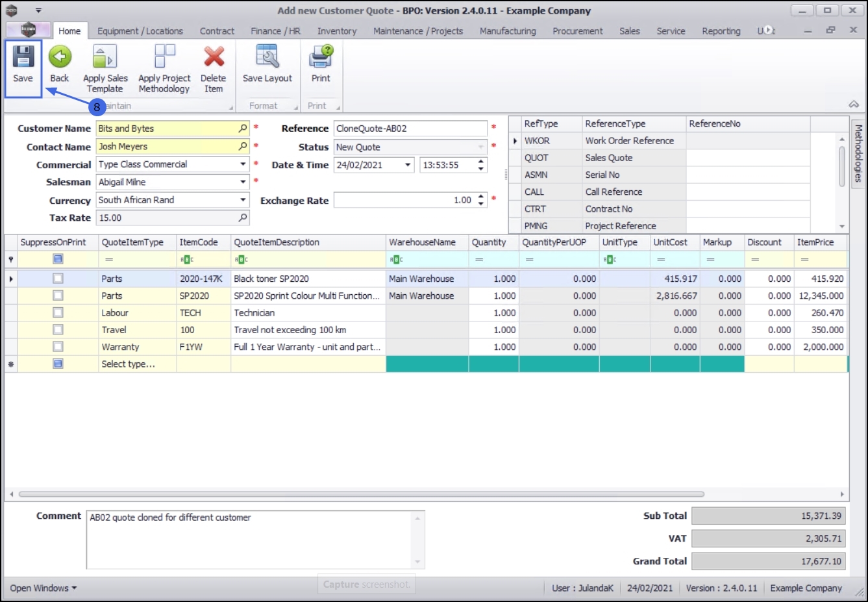
Task: Open Apply Project Methodology tool
Action: 164,58
